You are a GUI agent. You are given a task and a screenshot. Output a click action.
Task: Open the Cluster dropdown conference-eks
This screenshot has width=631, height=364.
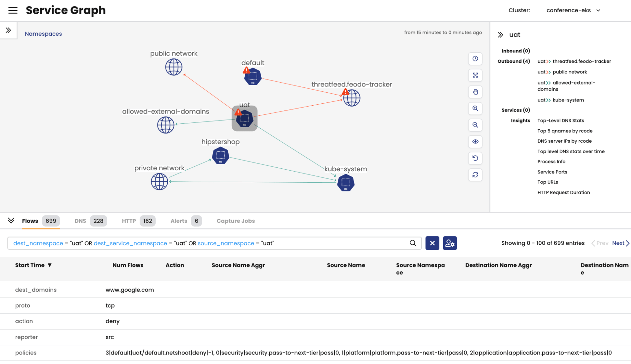pos(573,10)
